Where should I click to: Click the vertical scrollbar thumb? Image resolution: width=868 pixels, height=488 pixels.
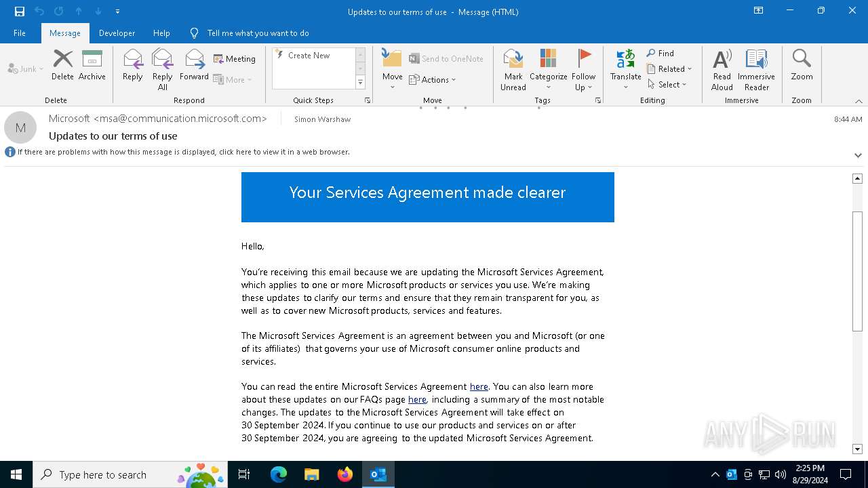(857, 271)
